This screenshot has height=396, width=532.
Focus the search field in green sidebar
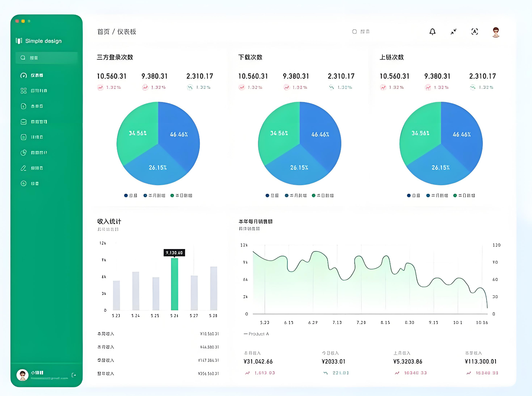[47, 58]
